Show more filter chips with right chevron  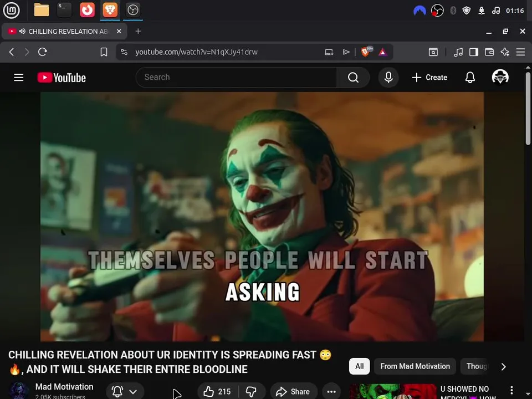(x=504, y=366)
